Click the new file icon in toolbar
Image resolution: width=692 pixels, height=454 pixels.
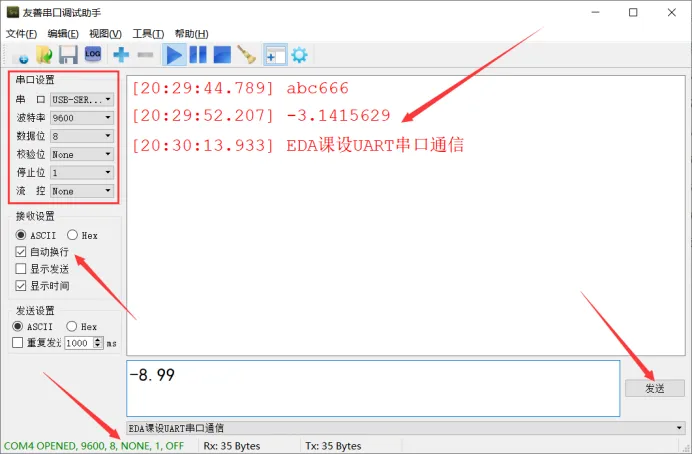click(20, 56)
